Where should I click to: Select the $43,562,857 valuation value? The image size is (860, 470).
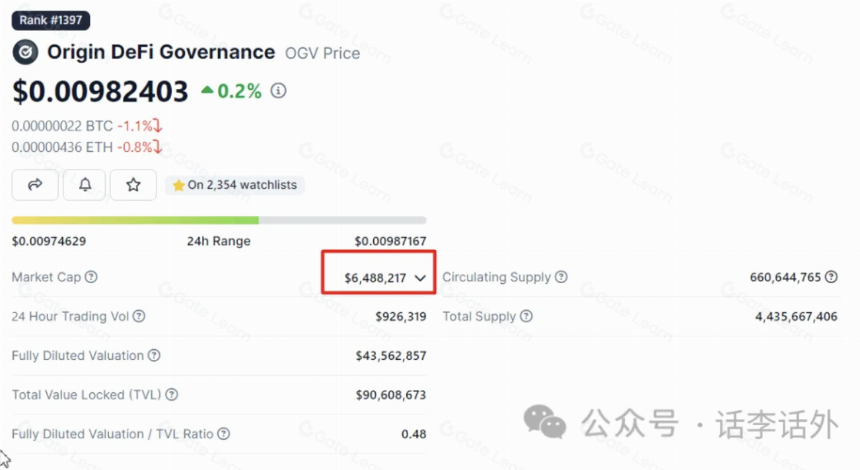click(391, 356)
